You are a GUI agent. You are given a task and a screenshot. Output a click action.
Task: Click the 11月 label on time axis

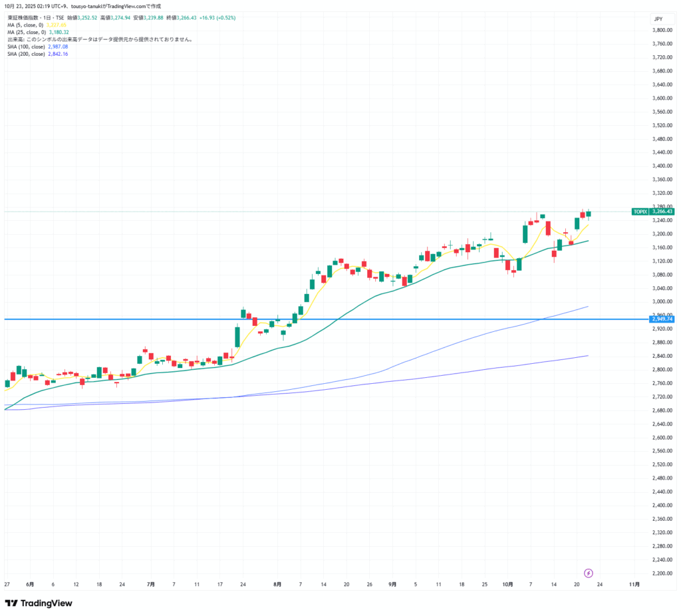tap(634, 585)
